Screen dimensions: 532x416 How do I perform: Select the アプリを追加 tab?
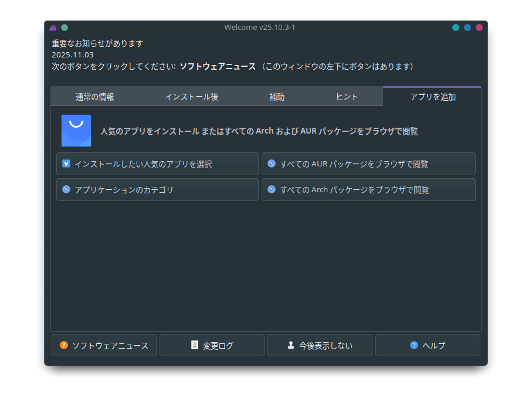(432, 97)
